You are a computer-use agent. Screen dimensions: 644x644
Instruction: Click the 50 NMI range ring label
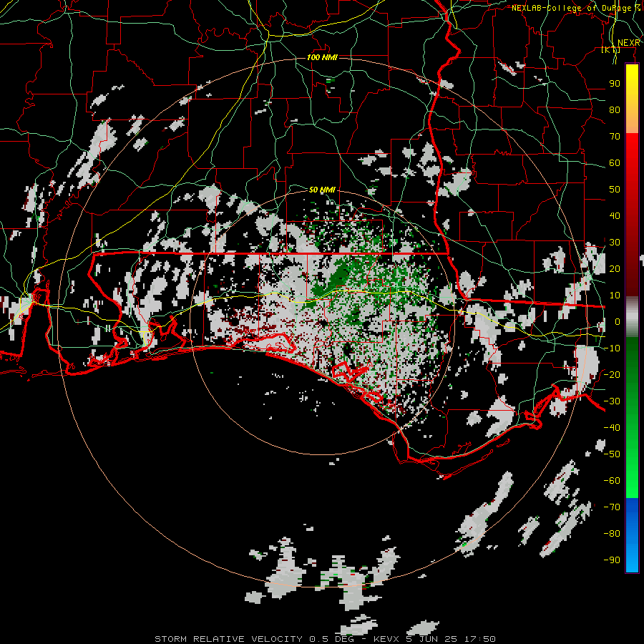(x=322, y=190)
